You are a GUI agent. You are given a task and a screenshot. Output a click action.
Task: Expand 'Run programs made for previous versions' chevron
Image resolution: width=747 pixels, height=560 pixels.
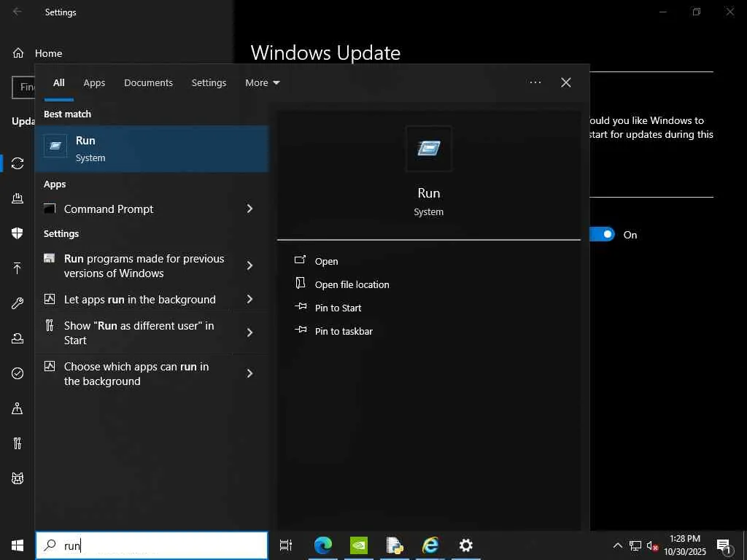coord(249,265)
